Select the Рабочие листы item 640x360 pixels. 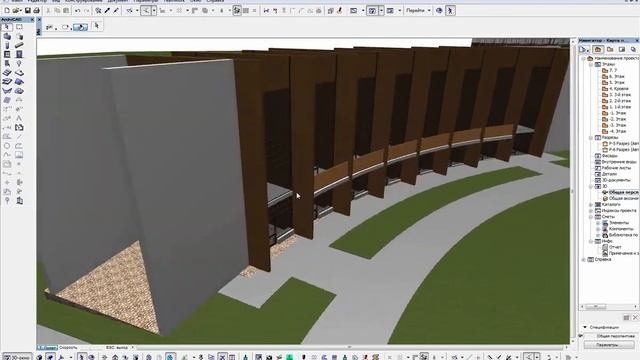coord(613,168)
